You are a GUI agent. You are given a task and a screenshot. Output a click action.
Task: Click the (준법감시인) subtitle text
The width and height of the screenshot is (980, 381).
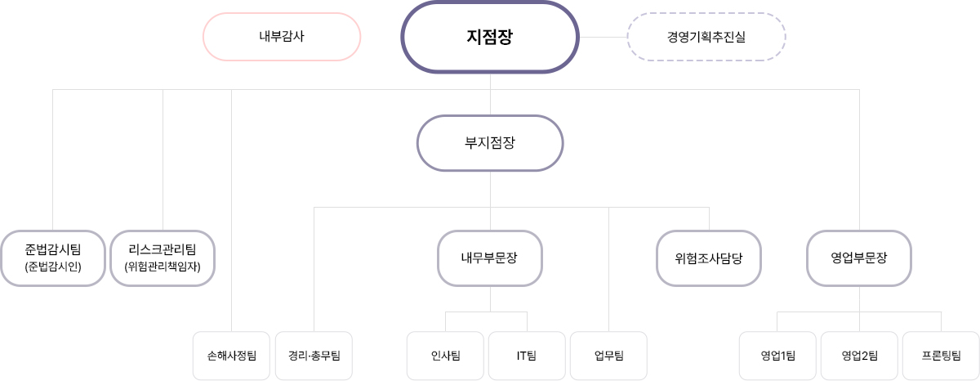(x=53, y=267)
